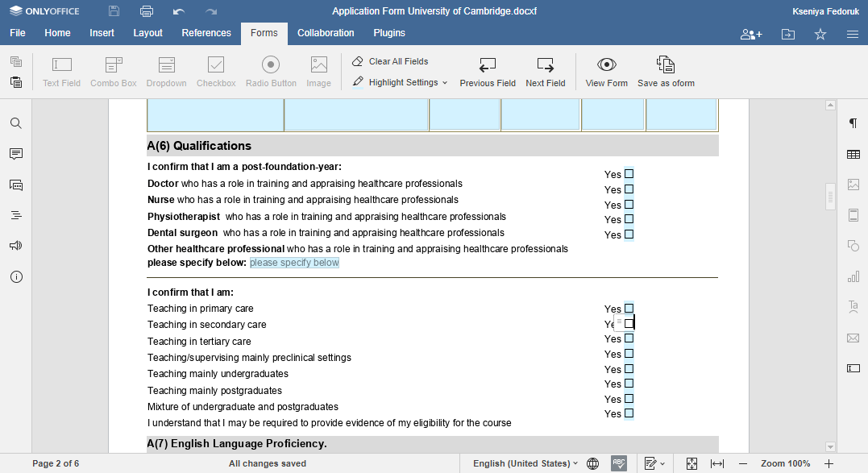Open Feedback & Support megaphone icon
The width and height of the screenshot is (868, 473).
(16, 246)
